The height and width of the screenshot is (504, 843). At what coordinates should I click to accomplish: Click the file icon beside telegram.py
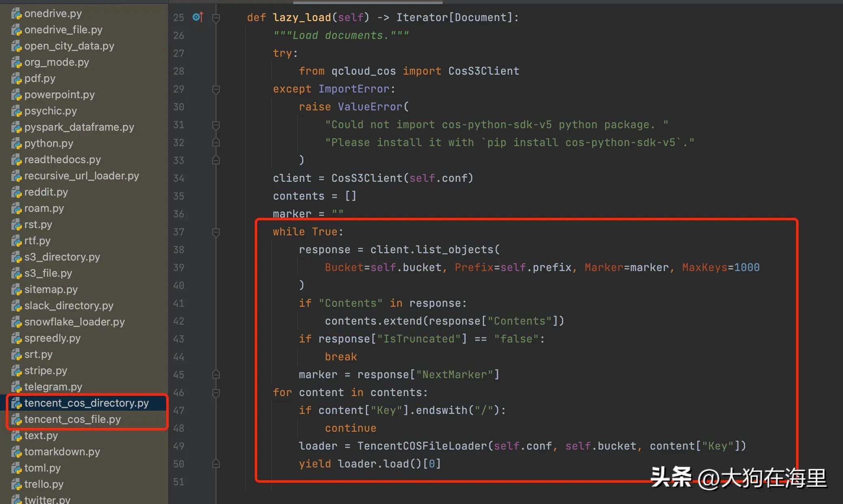[x=16, y=387]
